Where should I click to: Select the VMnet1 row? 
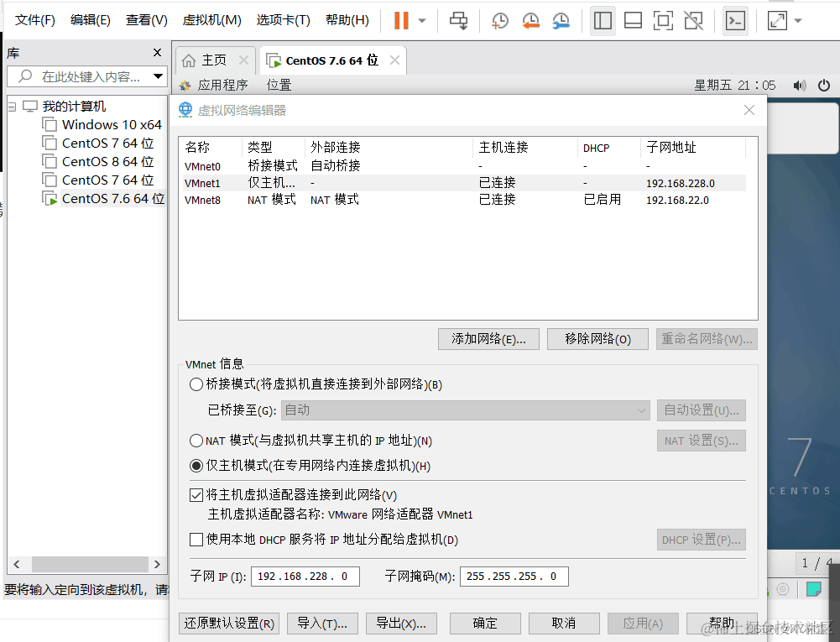(464, 183)
